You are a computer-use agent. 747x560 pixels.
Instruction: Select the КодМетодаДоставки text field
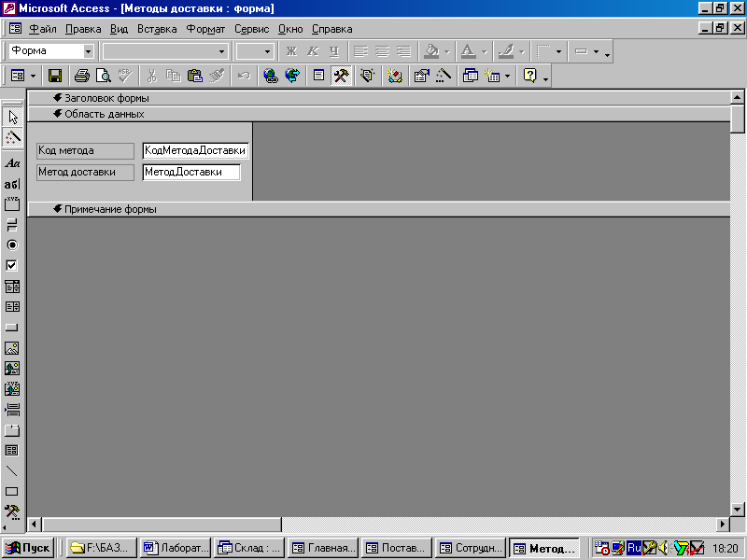[x=195, y=150]
